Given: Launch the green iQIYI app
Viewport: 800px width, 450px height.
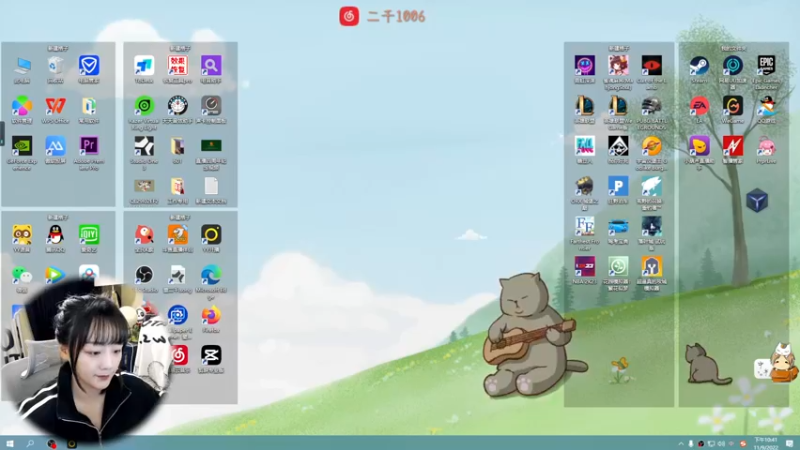Looking at the screenshot, I should 89,235.
